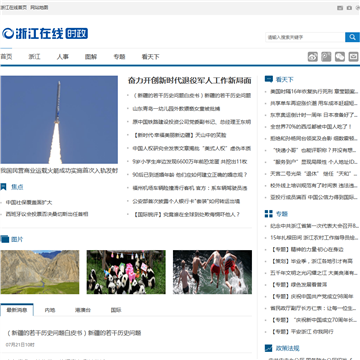Switch to the 港澳台 news tab
This screenshot has width=360, height=360.
(x=83, y=310)
